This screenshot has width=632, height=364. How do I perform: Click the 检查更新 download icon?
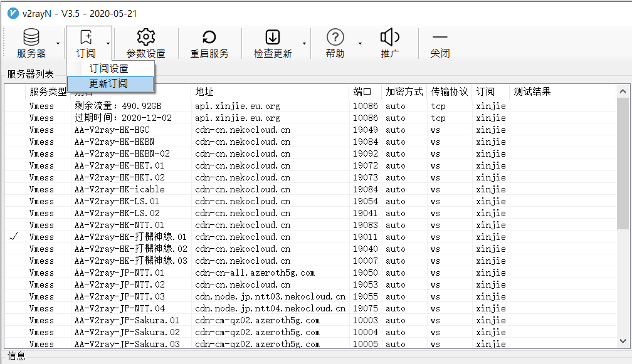(273, 37)
